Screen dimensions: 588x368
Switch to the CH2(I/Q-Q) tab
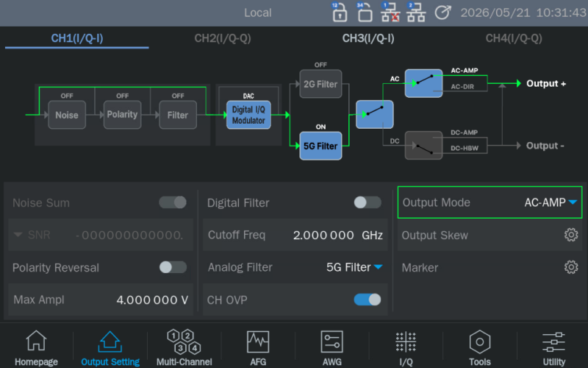[x=223, y=38]
